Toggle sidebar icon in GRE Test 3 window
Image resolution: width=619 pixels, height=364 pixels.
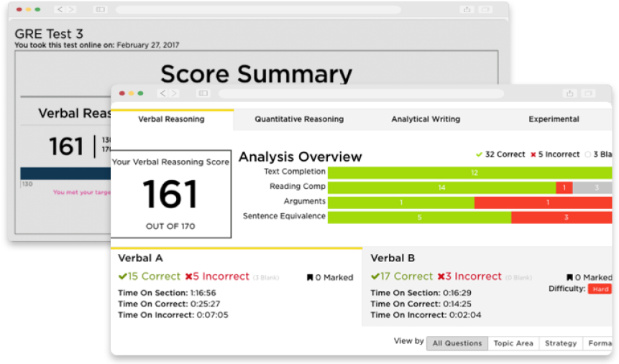100,9
